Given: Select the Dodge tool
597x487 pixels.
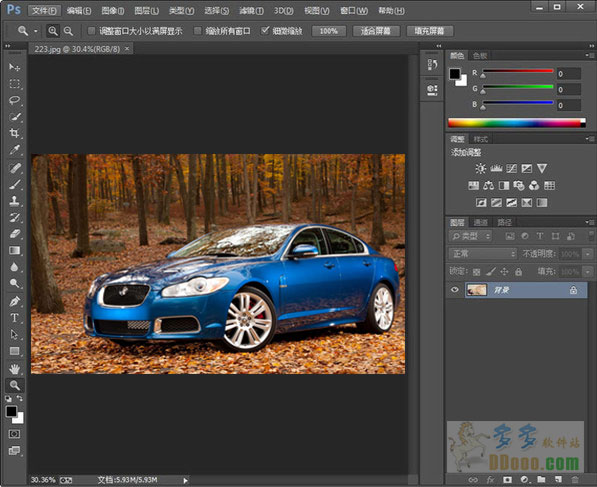Looking at the screenshot, I should [14, 283].
